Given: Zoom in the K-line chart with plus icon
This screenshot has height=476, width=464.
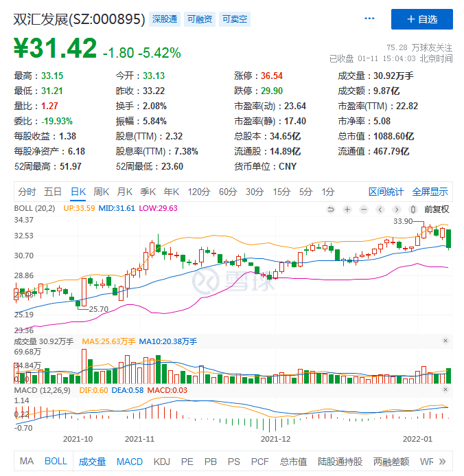Looking at the screenshot, I should (x=347, y=209).
